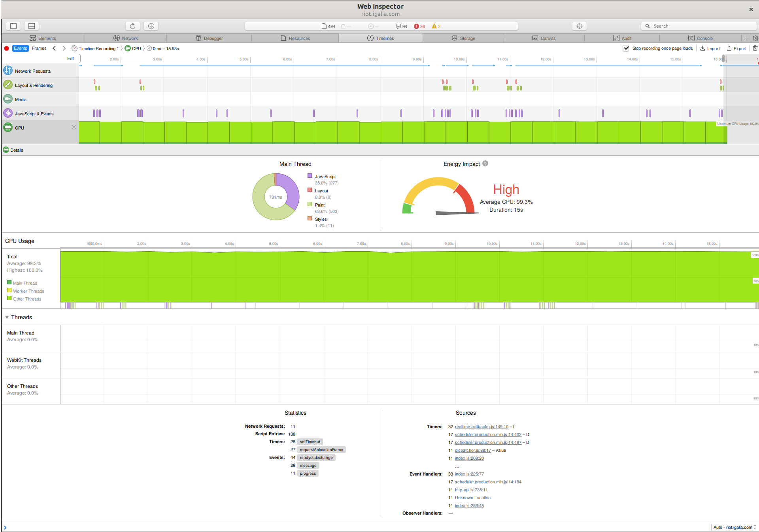
Task: Click into the Search field
Action: pyautogui.click(x=699, y=26)
